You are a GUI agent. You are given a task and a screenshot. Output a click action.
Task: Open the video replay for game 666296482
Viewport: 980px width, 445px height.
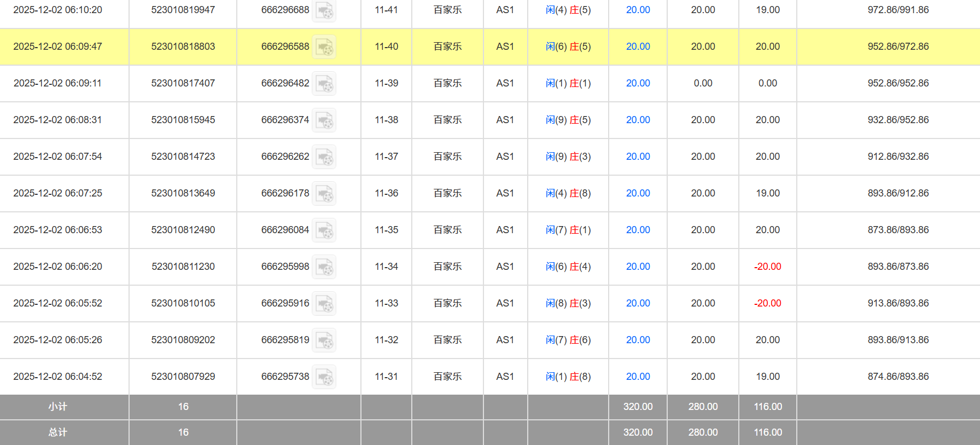coord(324,84)
